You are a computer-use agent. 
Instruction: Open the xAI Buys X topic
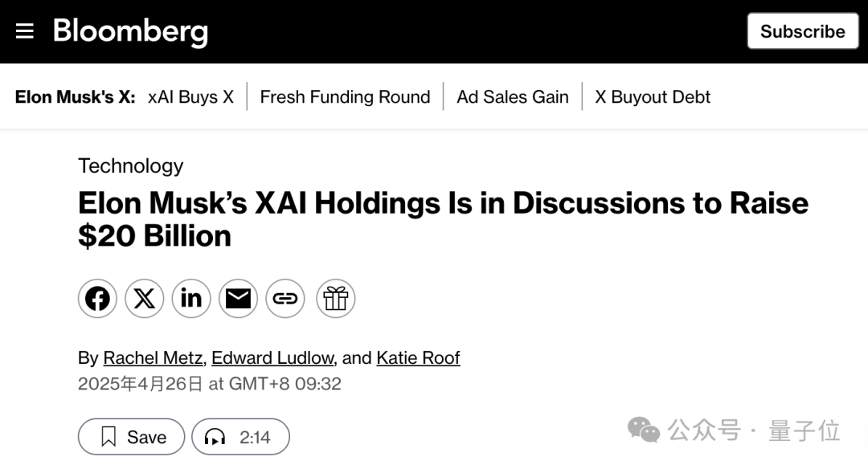[x=191, y=96]
